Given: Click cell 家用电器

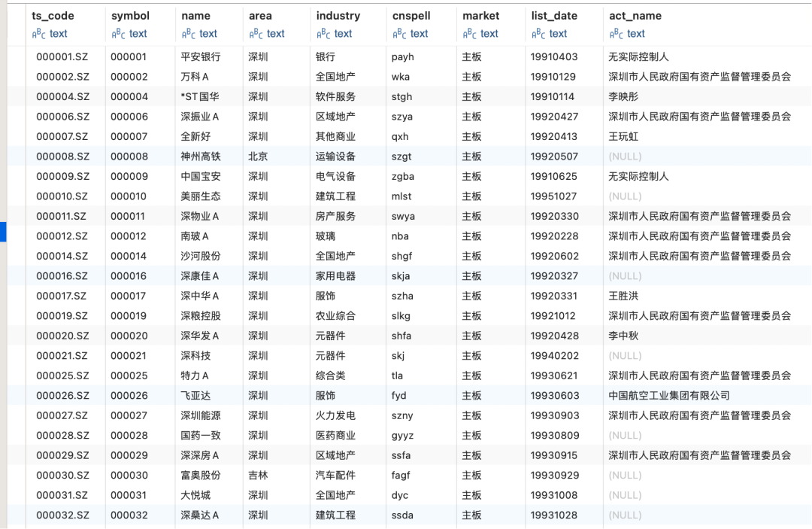Looking at the screenshot, I should [335, 276].
